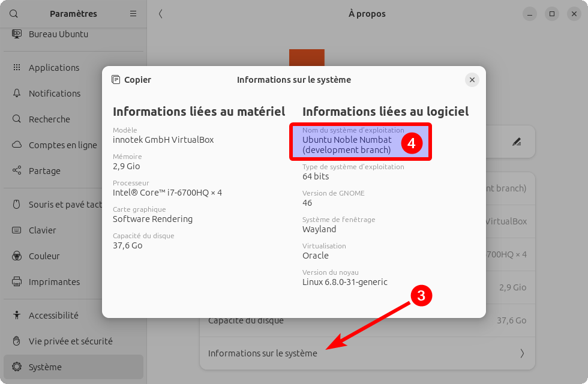Click the mouse icon for Souris et pavé tactile
Viewport: 588px width, 384px height.
pos(17,205)
